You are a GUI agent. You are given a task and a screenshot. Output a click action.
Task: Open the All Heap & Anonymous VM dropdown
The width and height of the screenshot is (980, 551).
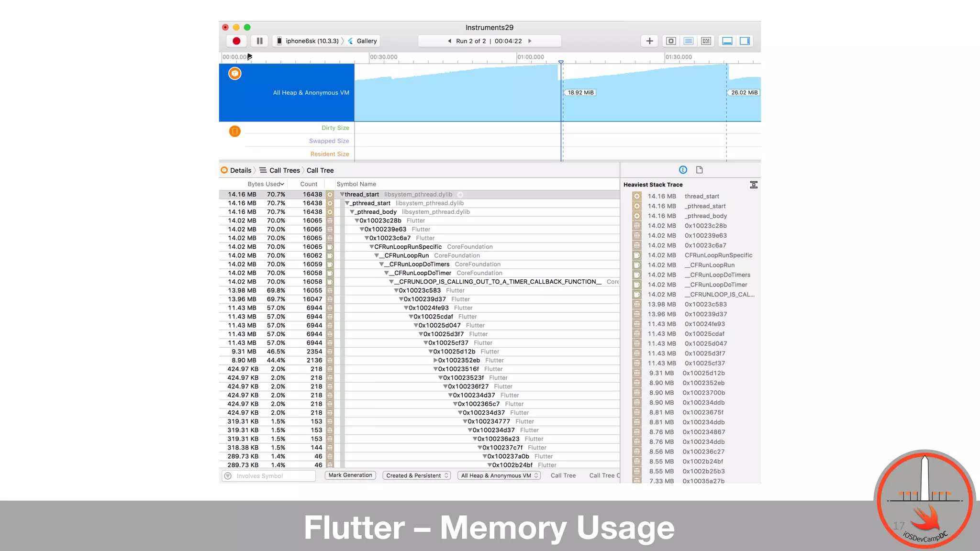499,475
